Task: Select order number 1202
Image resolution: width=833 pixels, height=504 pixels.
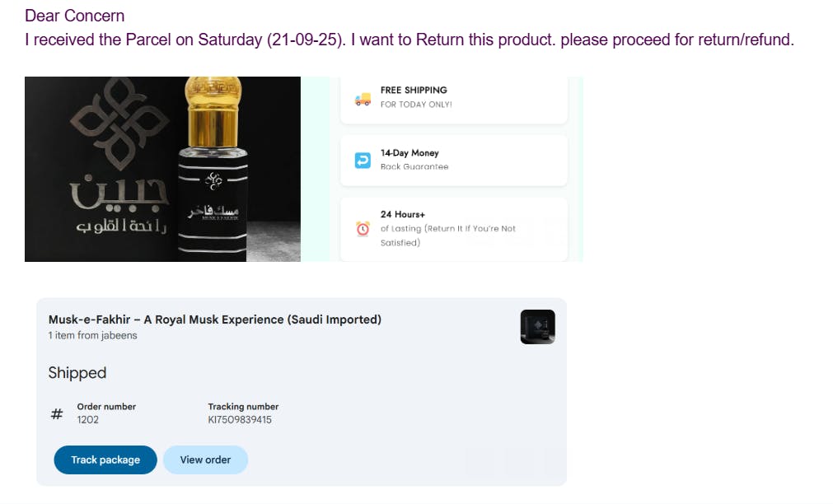Action: click(x=87, y=420)
